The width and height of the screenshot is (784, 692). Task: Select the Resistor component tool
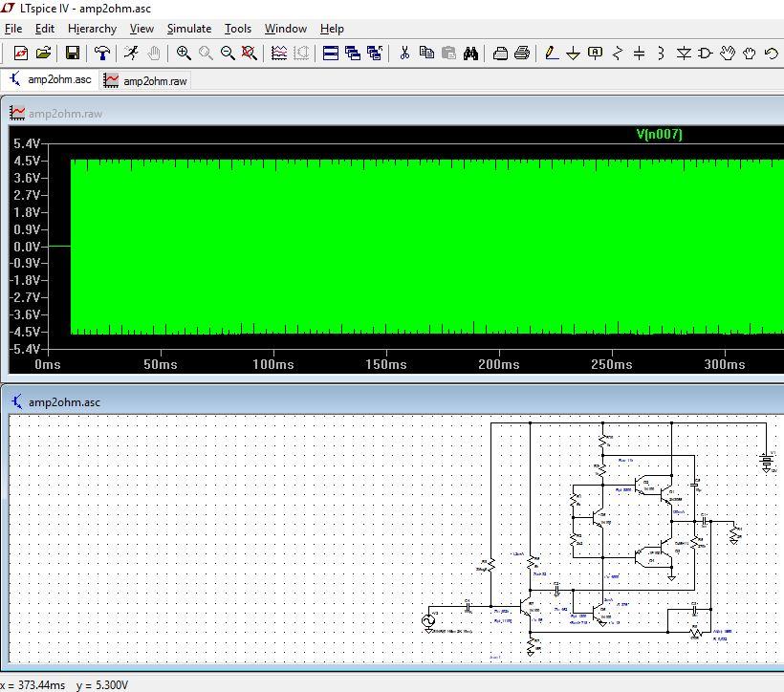pyautogui.click(x=618, y=53)
